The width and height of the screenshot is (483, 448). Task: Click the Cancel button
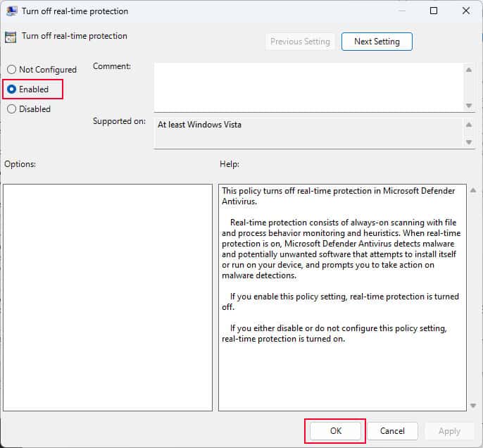pos(392,431)
